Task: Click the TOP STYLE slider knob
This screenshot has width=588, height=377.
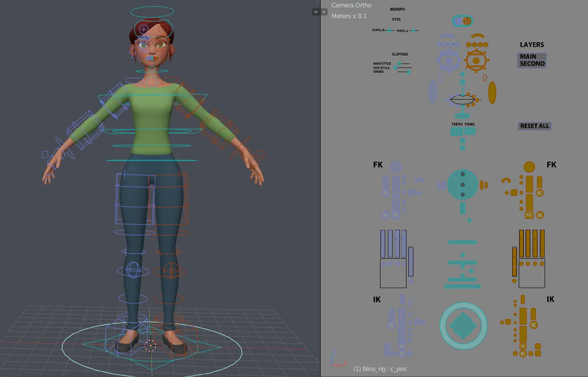Action: point(395,68)
